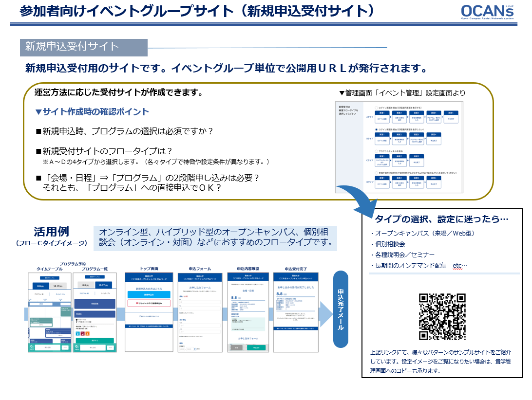Click the （フローＣタイプイメージ） caption
Screen dimensions: 532x400
pyautogui.click(x=51, y=243)
